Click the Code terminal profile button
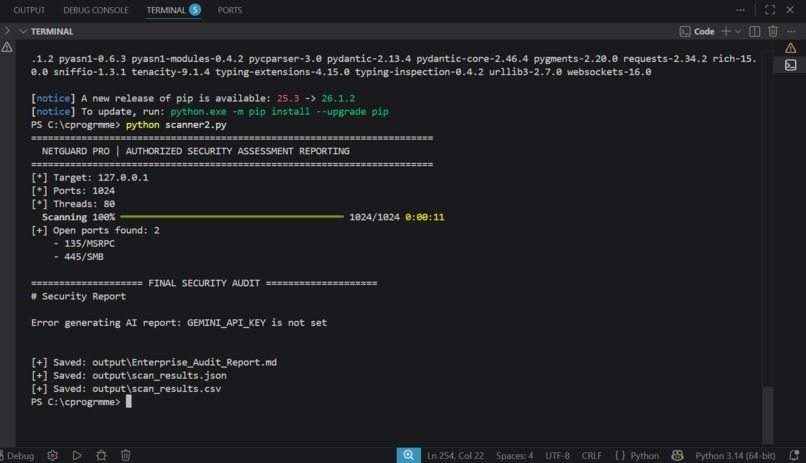Screen dimensions: 806x463 pyautogui.click(x=697, y=31)
